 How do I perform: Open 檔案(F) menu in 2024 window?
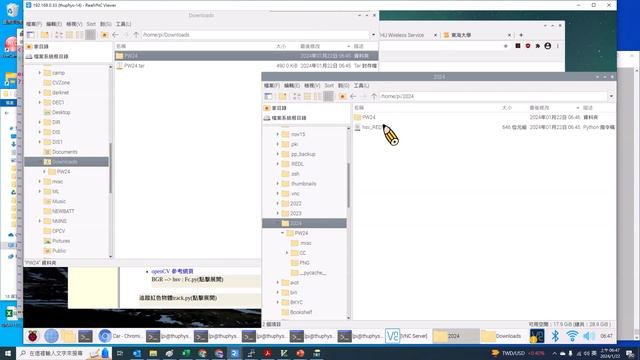point(272,86)
